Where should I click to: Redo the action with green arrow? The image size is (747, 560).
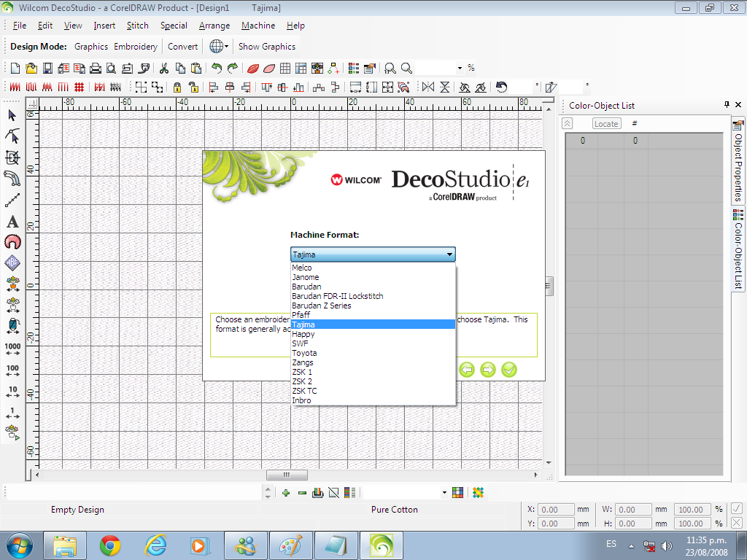233,68
